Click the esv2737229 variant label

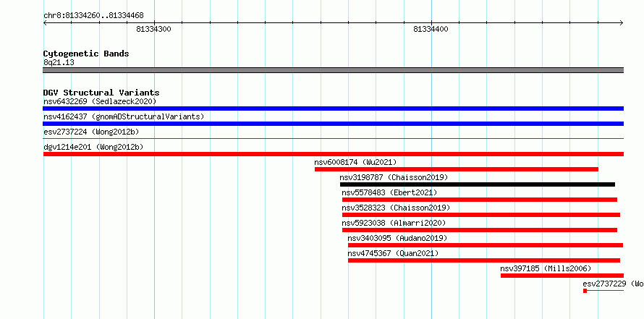coord(613,284)
